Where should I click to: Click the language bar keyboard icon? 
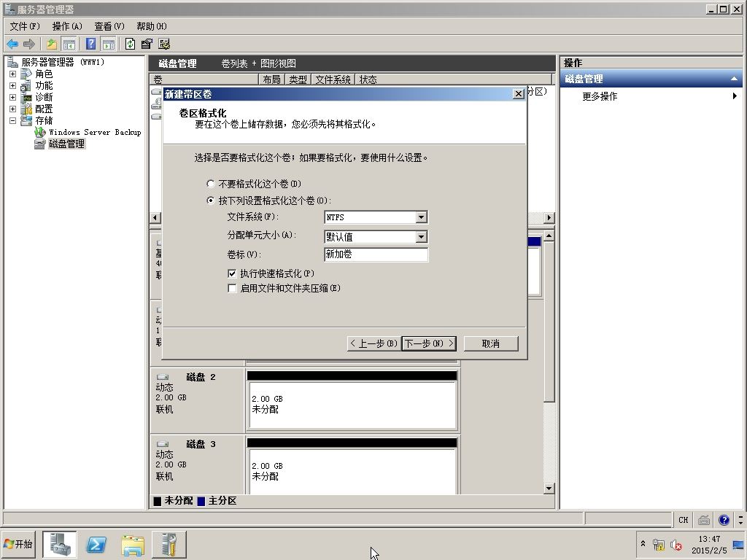point(704,520)
